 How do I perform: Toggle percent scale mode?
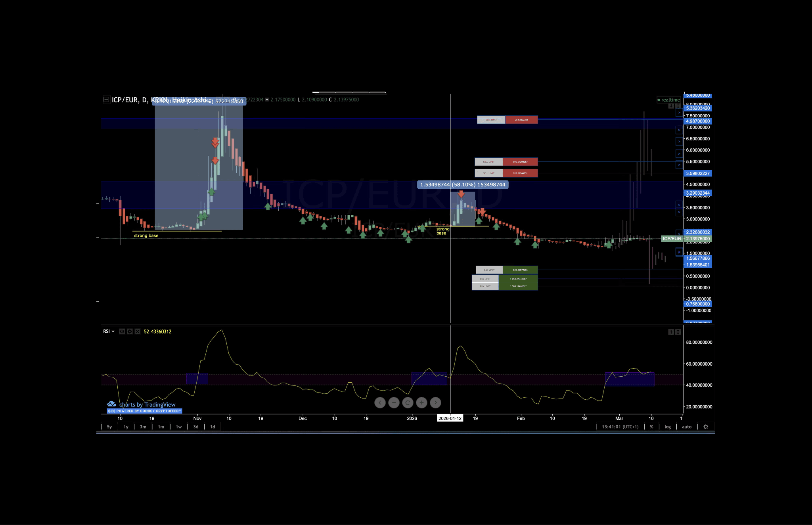click(651, 427)
